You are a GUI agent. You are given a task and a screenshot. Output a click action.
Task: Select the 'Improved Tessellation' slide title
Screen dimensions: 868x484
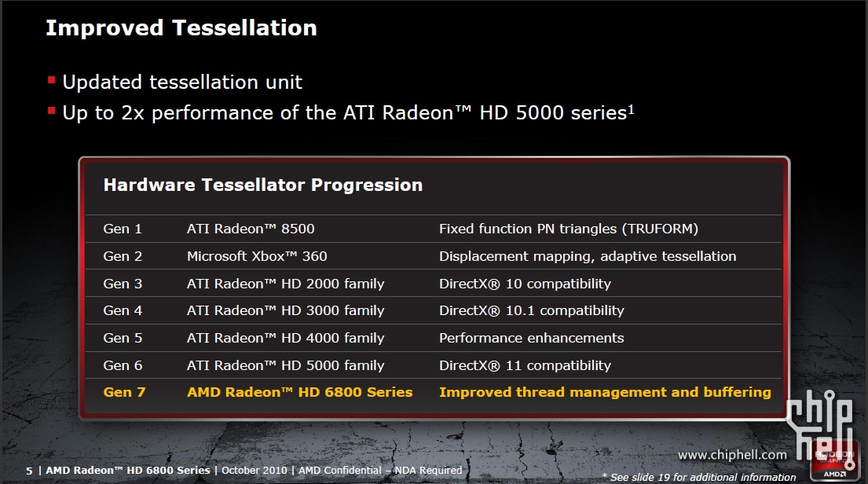(x=181, y=28)
